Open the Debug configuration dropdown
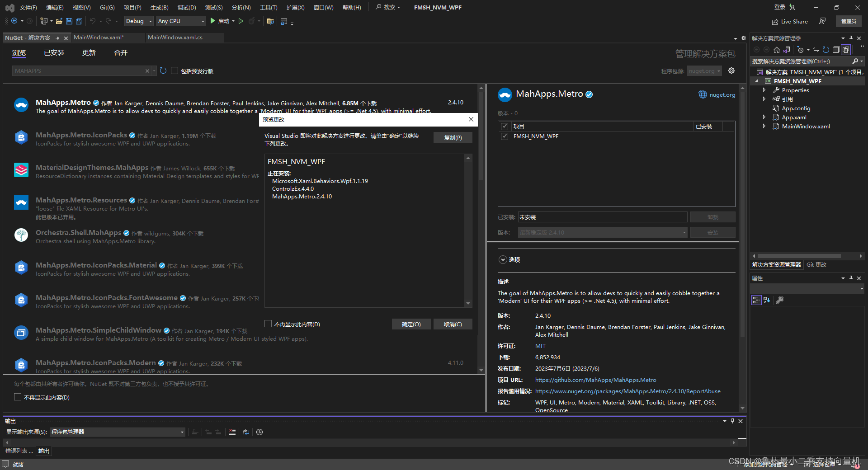 (139, 21)
